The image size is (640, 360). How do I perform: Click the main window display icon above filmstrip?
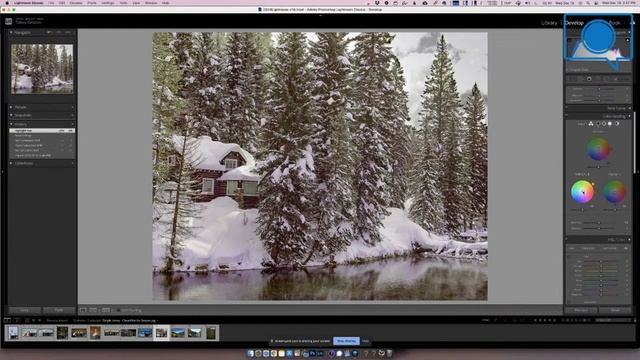coord(7,320)
